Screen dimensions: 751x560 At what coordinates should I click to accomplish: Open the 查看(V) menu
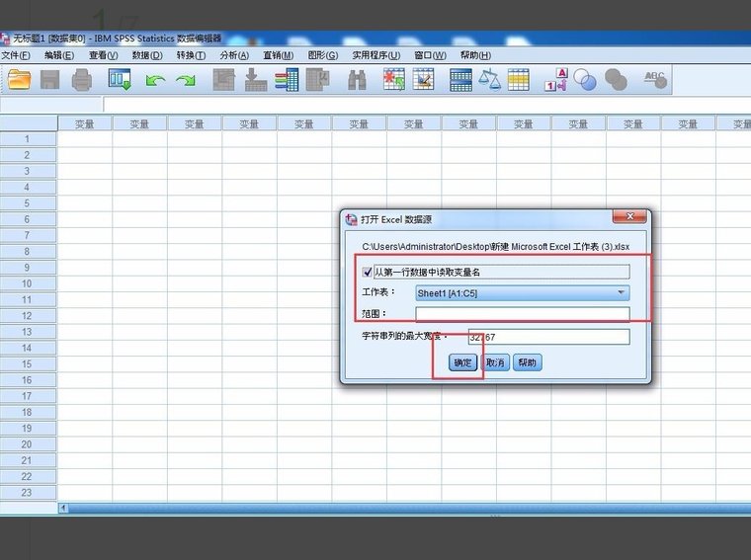[104, 55]
